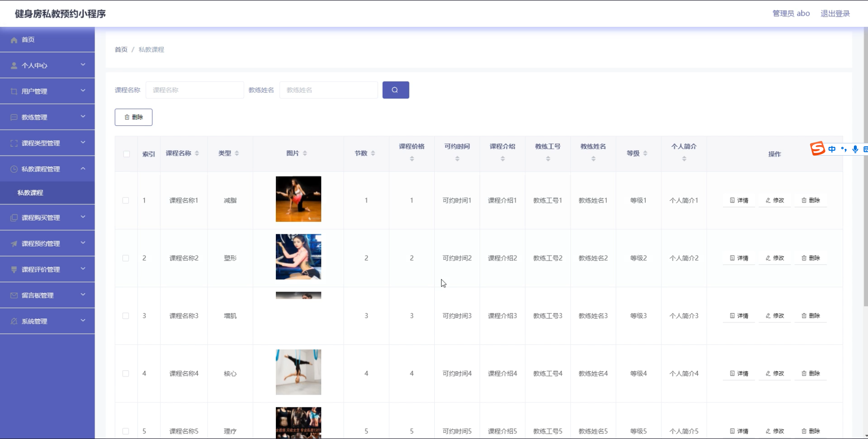The height and width of the screenshot is (439, 868).
Task: Check the checkbox for row 1
Action: [126, 200]
